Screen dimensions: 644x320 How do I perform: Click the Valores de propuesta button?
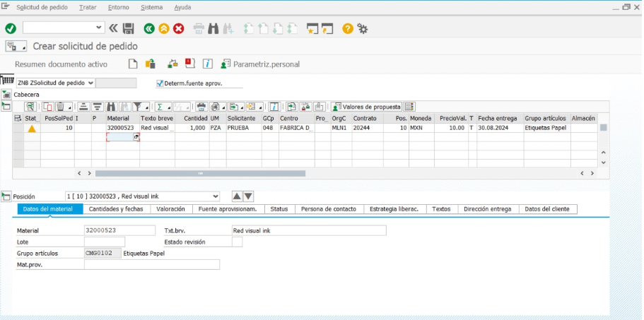click(366, 107)
